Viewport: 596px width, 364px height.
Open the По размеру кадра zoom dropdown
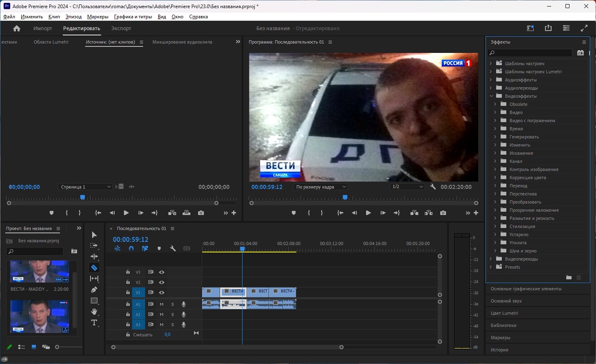click(x=320, y=187)
